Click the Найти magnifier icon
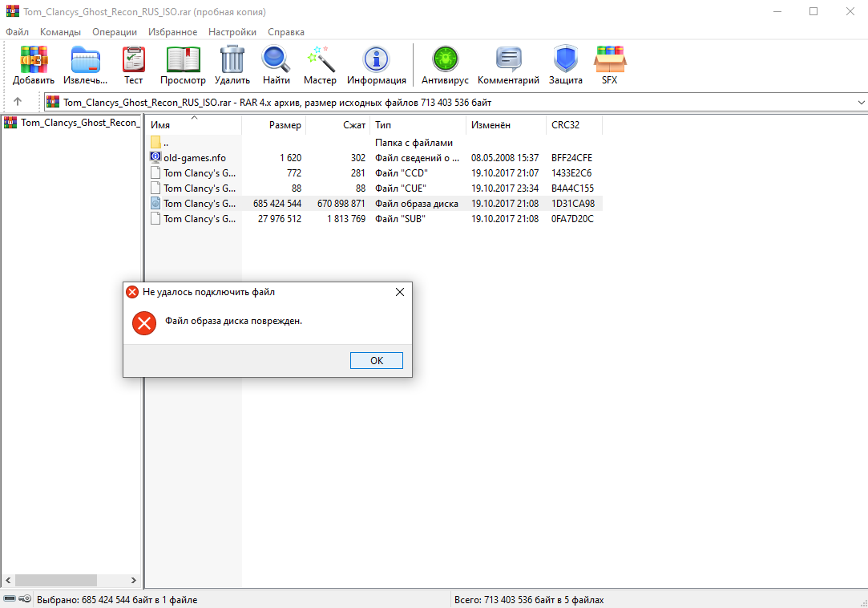This screenshot has width=868, height=608. tap(276, 59)
